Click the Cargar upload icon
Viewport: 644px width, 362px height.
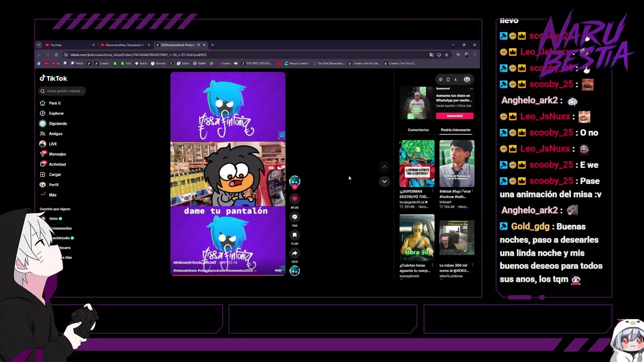tap(43, 174)
